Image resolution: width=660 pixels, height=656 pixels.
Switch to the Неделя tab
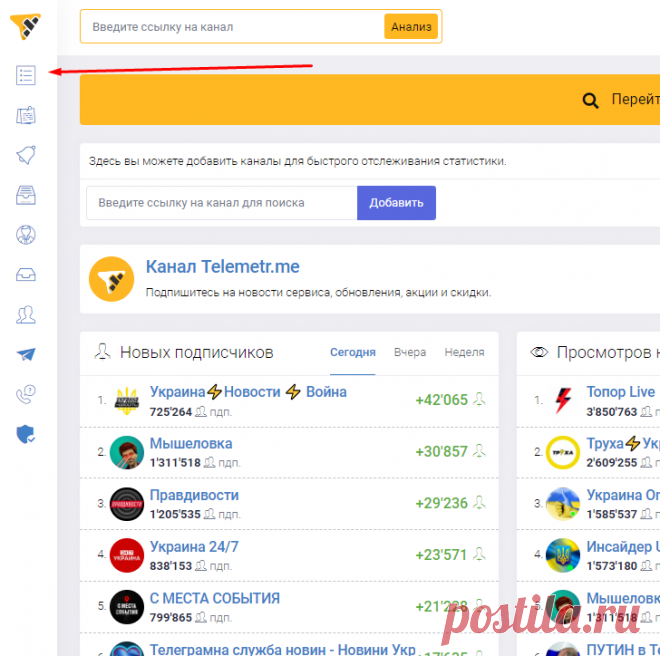(464, 352)
